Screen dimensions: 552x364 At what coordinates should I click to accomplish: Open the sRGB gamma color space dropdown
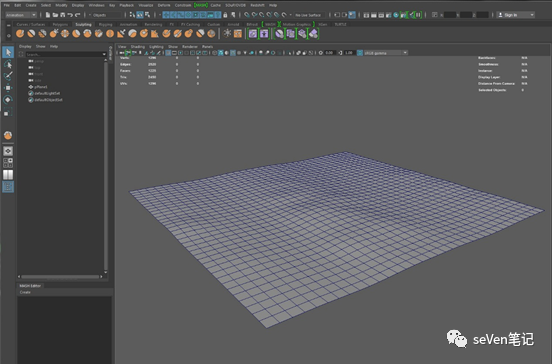point(385,53)
